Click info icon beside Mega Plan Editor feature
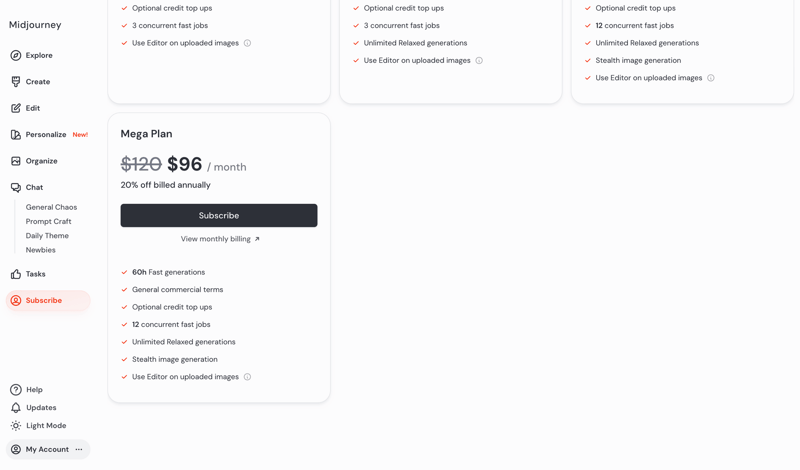The width and height of the screenshot is (800, 470). (247, 377)
